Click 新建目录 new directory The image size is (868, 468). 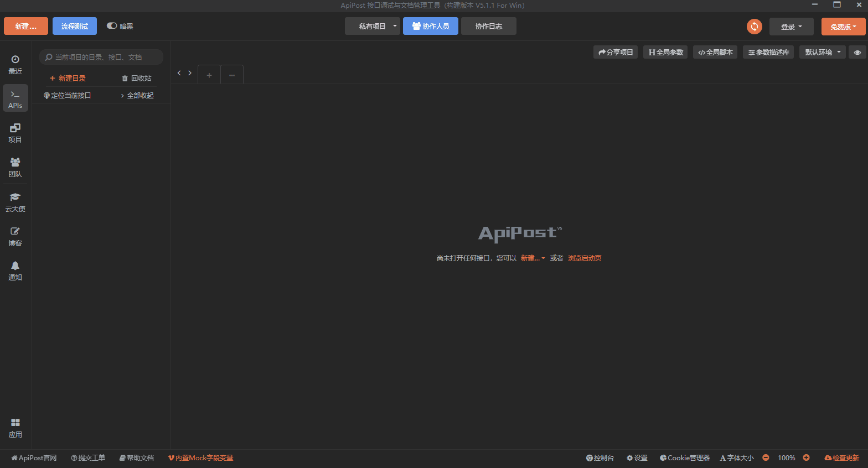68,79
